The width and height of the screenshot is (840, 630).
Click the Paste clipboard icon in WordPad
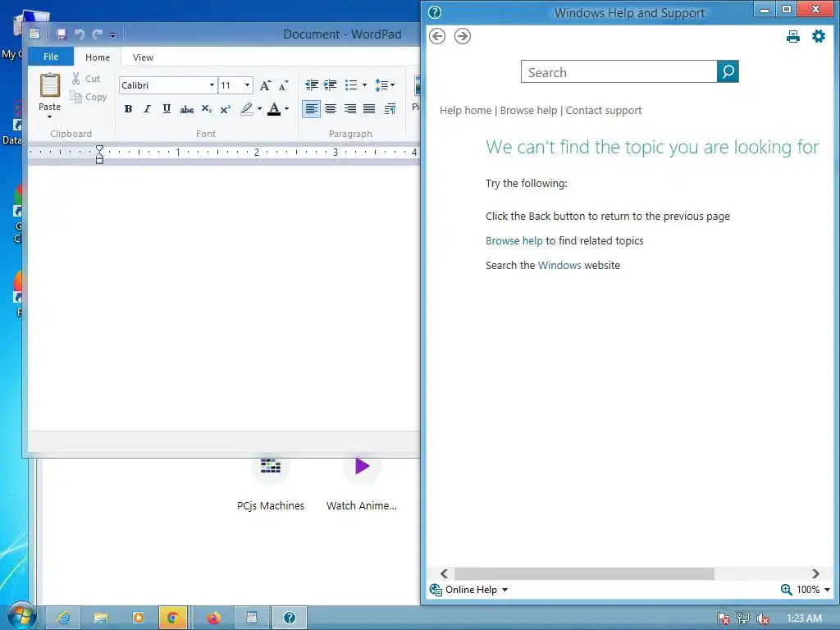tap(50, 85)
